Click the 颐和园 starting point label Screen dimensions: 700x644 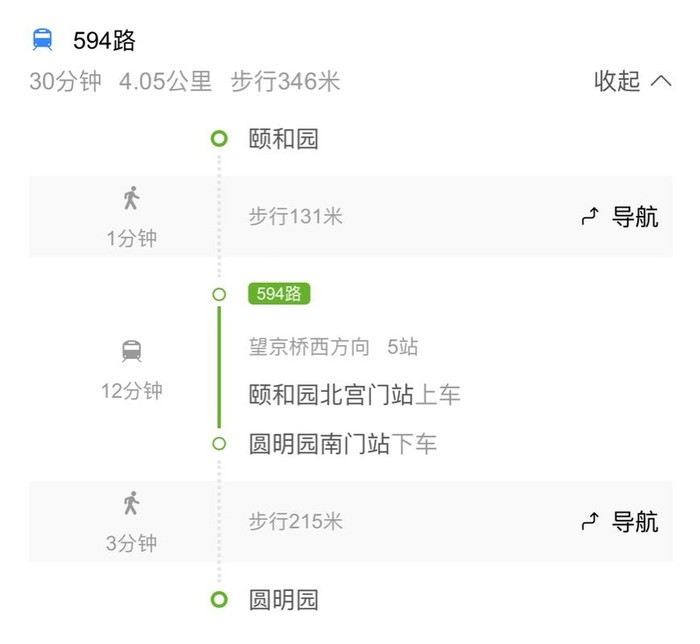point(283,139)
